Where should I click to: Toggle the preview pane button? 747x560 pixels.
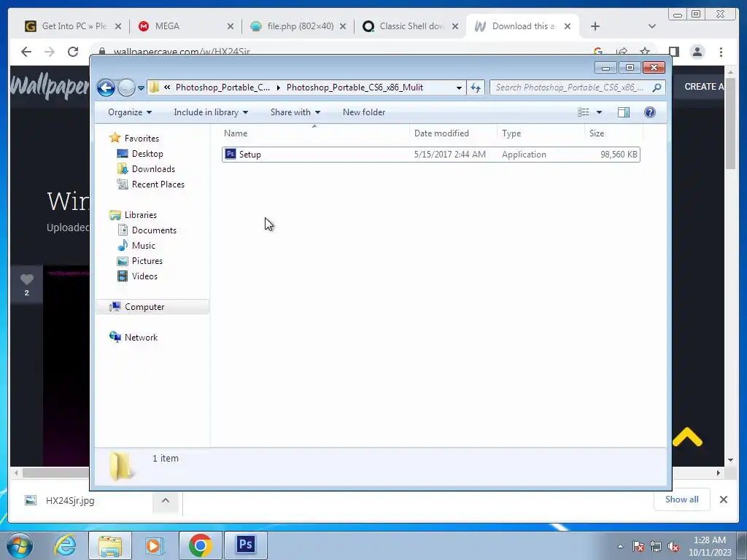[x=624, y=112]
